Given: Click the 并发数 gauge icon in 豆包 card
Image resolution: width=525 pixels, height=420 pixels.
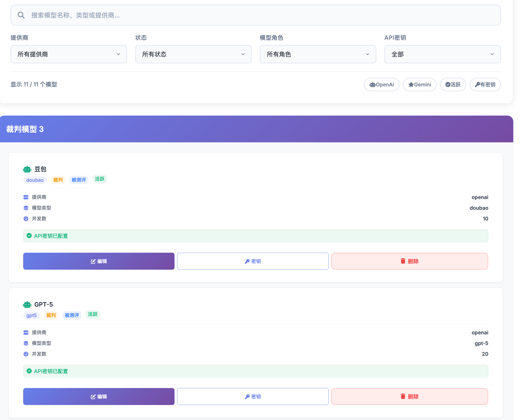Looking at the screenshot, I should [x=26, y=219].
